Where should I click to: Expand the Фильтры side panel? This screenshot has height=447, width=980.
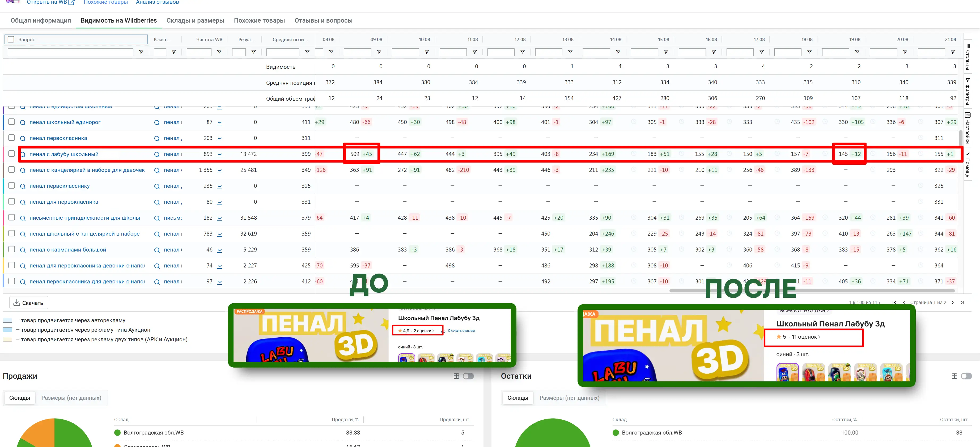pyautogui.click(x=968, y=91)
